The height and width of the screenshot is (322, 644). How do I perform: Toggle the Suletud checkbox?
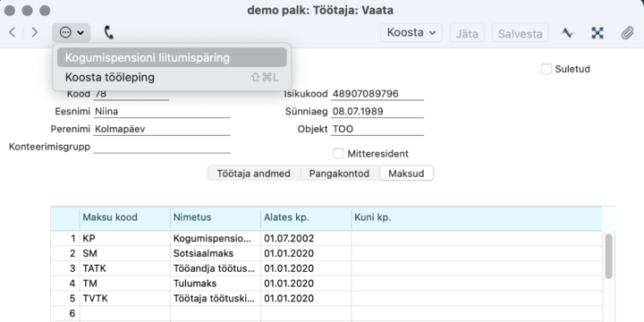coord(546,69)
